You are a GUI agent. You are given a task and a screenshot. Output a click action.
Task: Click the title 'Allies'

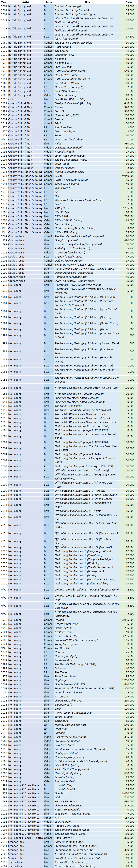point(58,144)
